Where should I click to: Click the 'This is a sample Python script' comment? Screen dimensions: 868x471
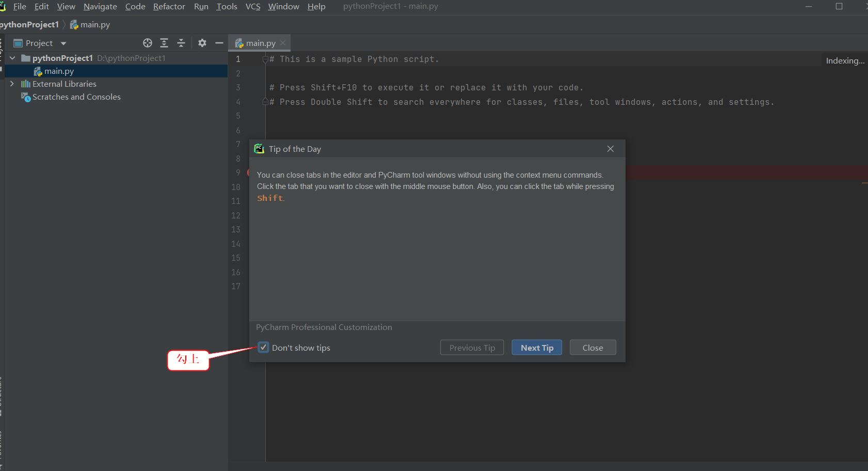click(354, 59)
